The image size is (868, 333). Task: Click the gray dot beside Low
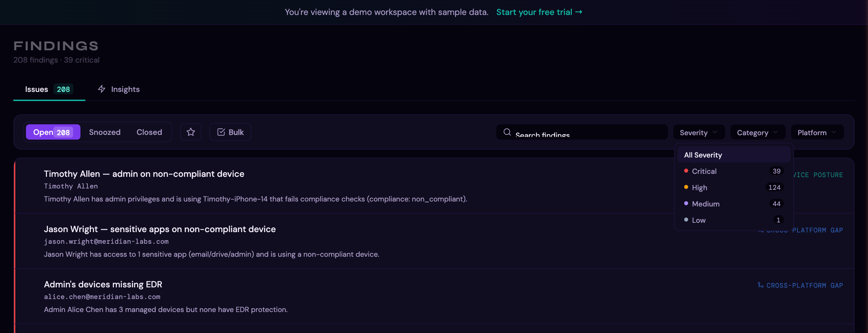coord(686,219)
